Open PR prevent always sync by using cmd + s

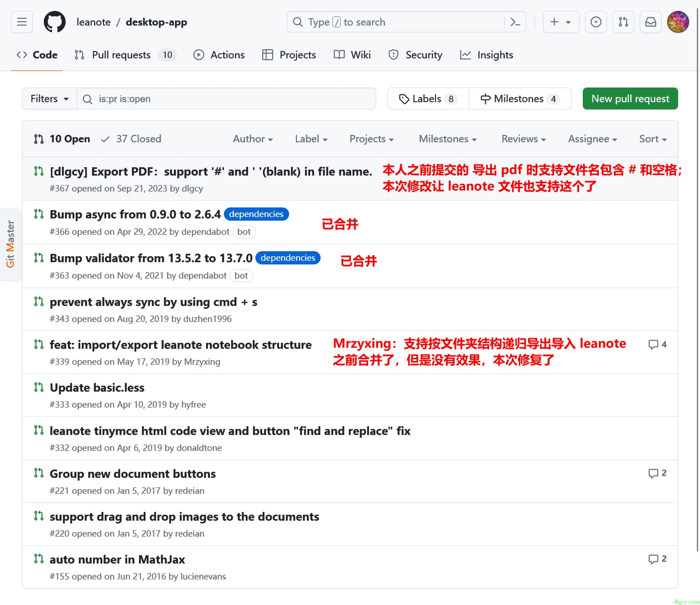pyautogui.click(x=153, y=302)
